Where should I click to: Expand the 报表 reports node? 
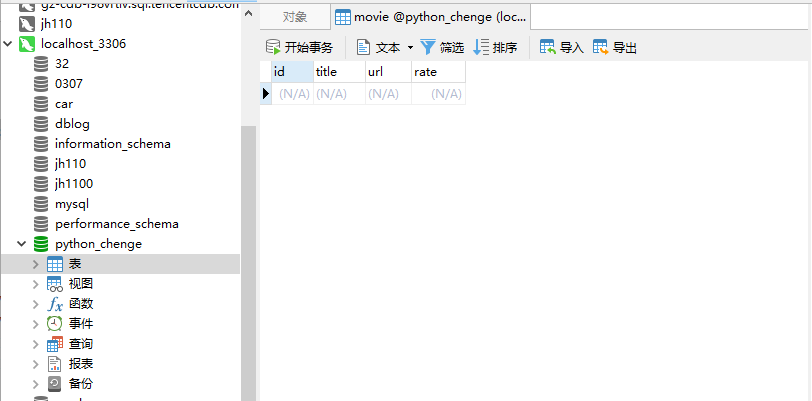[x=35, y=364]
